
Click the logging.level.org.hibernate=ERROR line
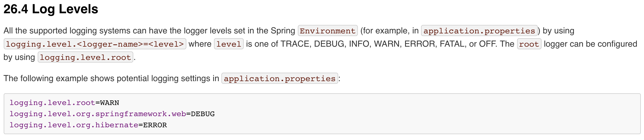(88, 125)
